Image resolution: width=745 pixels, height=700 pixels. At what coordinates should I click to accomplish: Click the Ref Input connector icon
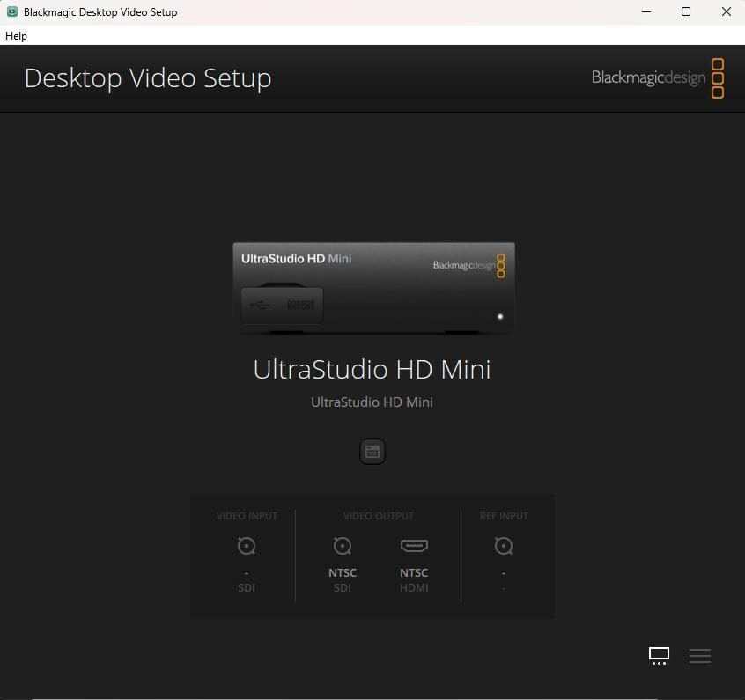[x=503, y=546]
